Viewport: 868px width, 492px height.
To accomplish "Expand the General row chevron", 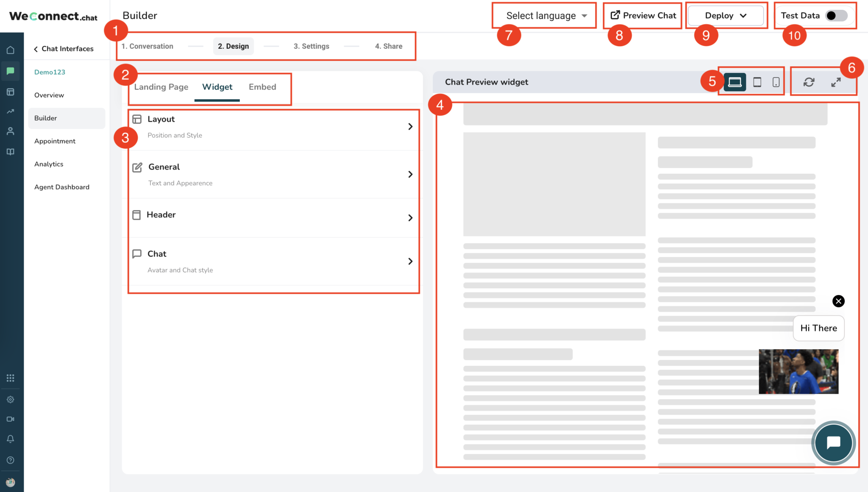I will tap(410, 174).
